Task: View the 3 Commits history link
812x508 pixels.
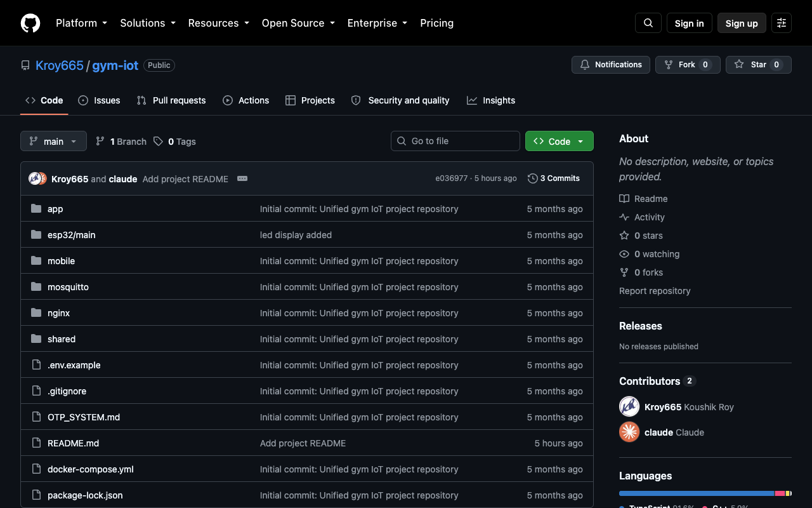Action: (554, 178)
